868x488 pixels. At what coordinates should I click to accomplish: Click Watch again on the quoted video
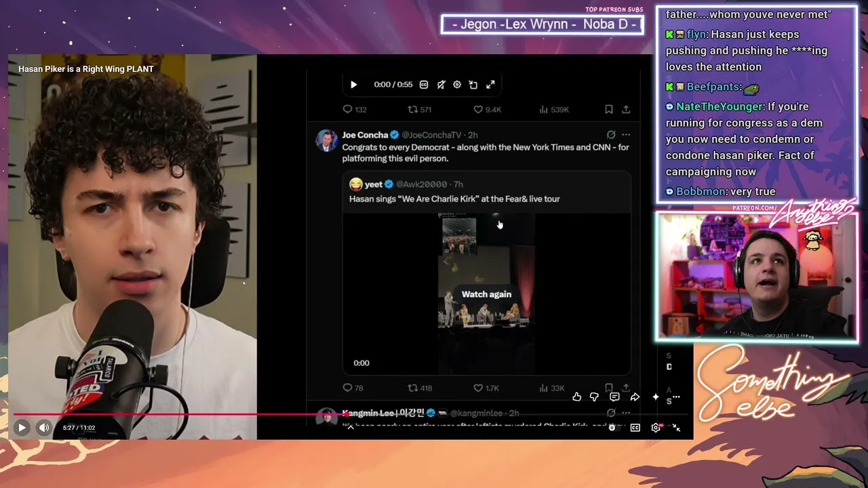coord(486,294)
